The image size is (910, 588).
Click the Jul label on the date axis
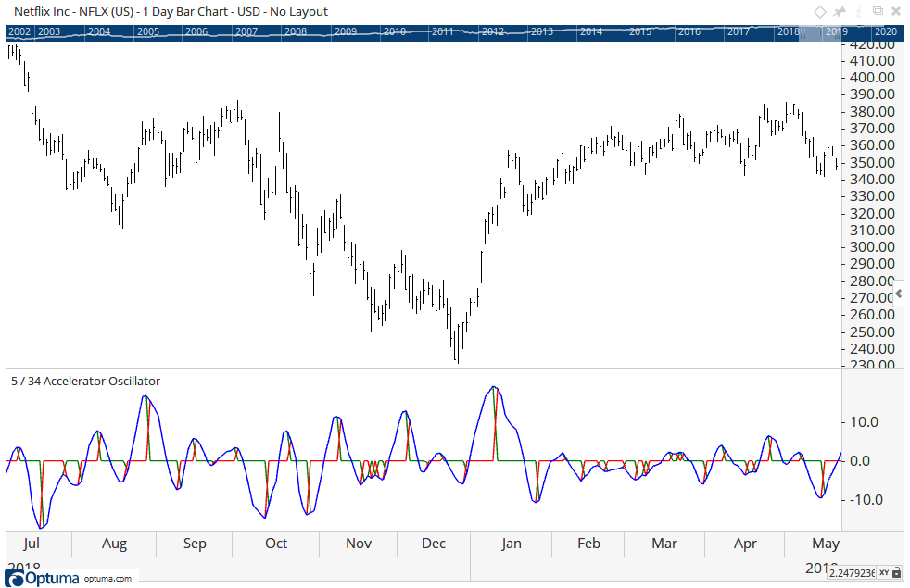pos(32,544)
